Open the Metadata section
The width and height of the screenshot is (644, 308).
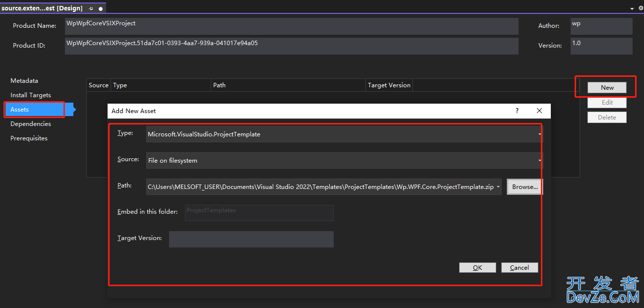click(x=24, y=81)
